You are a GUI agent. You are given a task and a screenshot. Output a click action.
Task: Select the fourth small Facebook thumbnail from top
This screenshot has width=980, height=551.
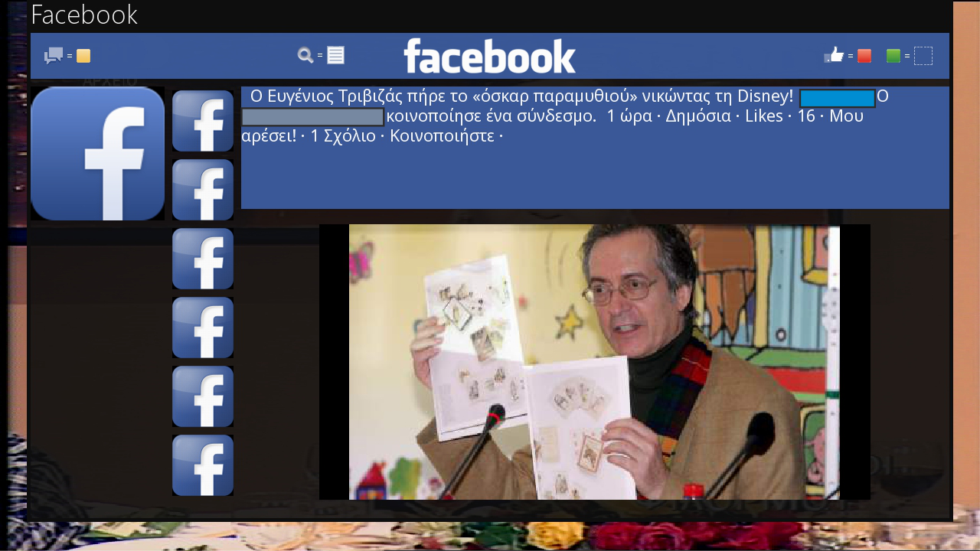[x=203, y=328]
